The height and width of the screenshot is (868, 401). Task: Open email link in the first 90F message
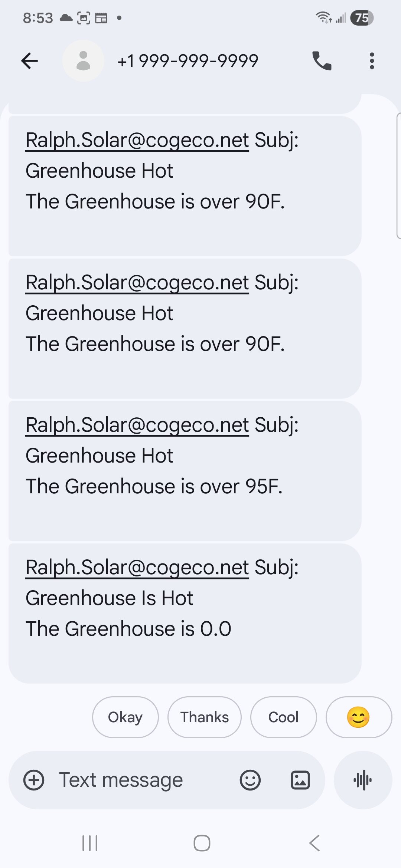coord(137,140)
